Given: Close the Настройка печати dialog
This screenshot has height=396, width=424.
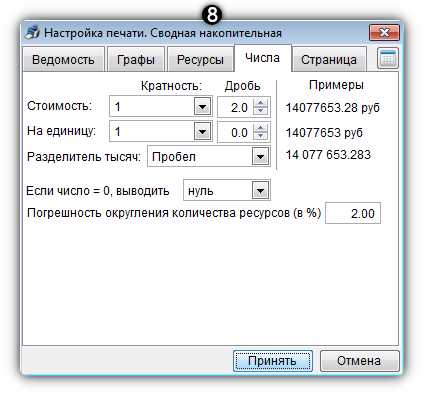Looking at the screenshot, I should pyautogui.click(x=384, y=32).
